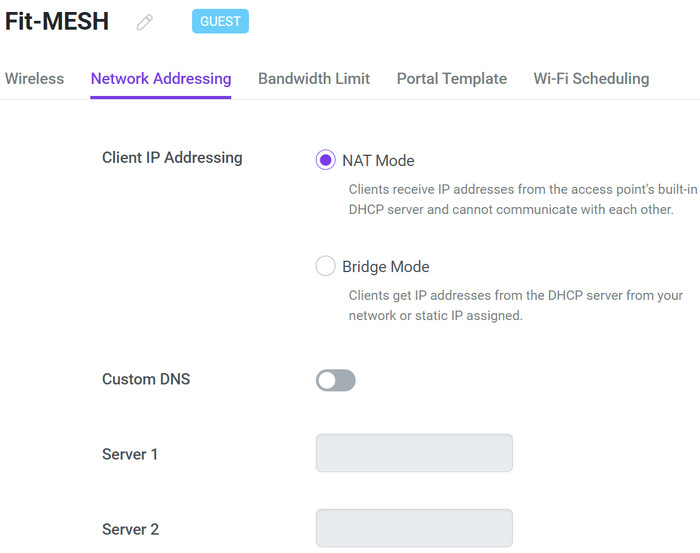Click the NAT Mode description about built-in DHCP
Viewport: 700px width, 553px height.
tap(522, 199)
